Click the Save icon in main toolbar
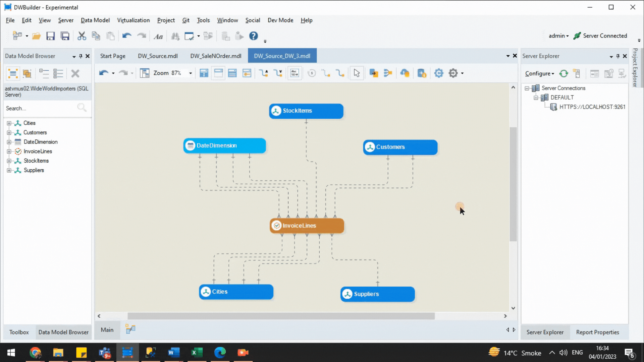 pyautogui.click(x=50, y=36)
